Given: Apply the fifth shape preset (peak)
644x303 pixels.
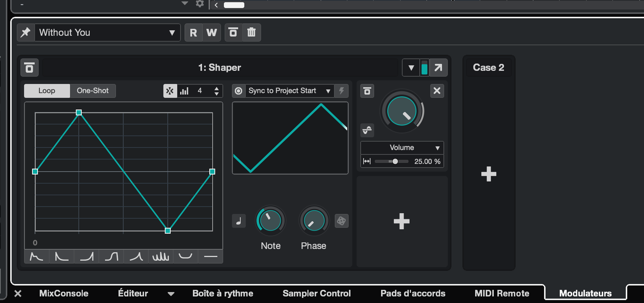Looking at the screenshot, I should click(x=136, y=257).
